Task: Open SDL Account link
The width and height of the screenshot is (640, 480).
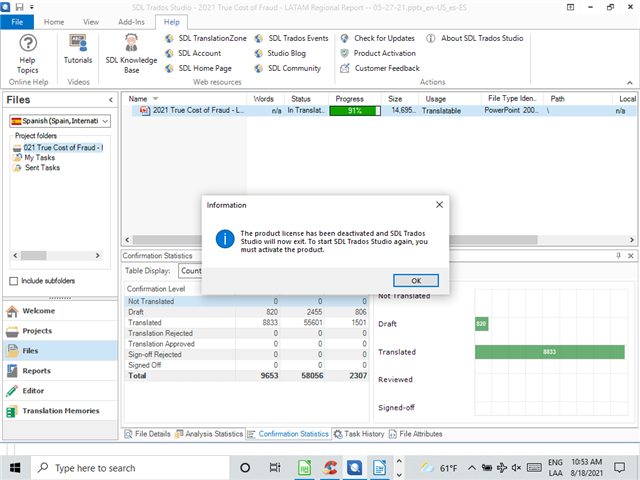Action: (193, 53)
